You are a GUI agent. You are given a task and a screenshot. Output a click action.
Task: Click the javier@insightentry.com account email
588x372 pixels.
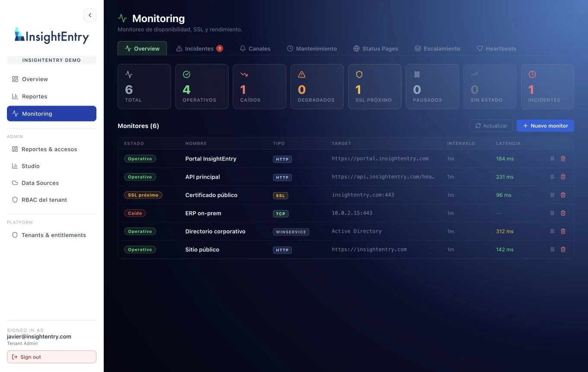tap(39, 337)
